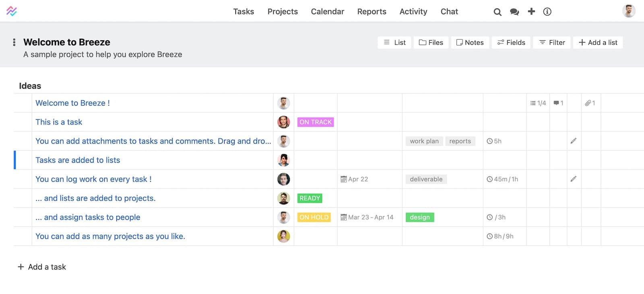Click pencil icon on attachments task row
The width and height of the screenshot is (644, 294).
coord(574,141)
